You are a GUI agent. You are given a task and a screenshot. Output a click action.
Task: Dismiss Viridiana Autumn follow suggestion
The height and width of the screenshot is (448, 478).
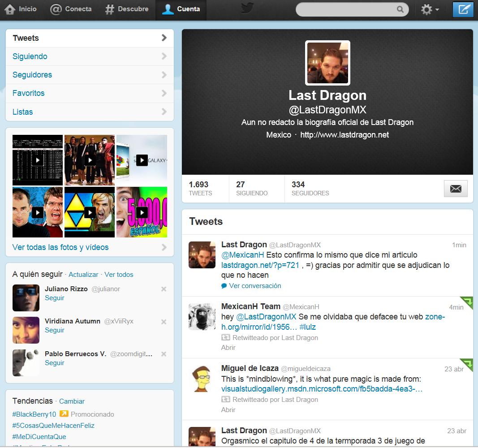pos(164,322)
